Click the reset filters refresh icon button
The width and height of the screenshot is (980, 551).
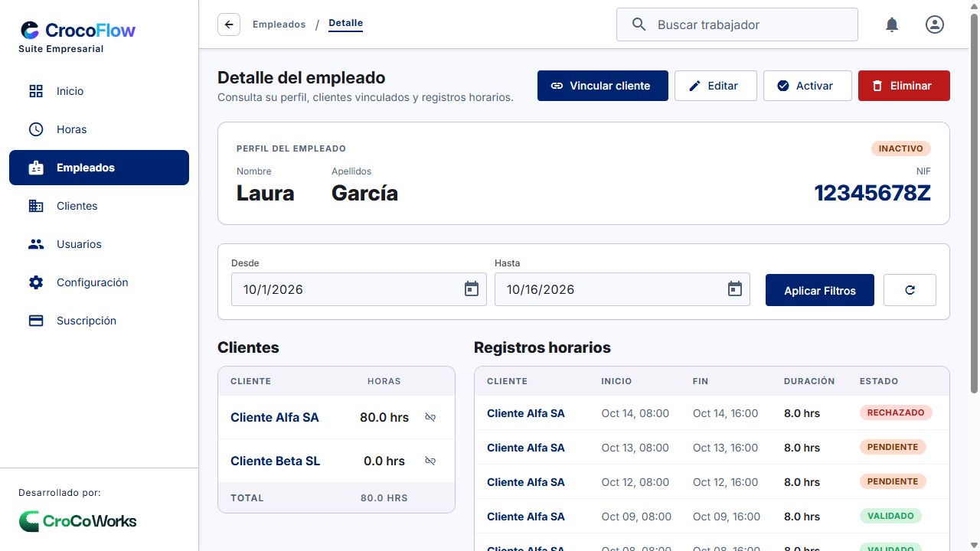coord(910,290)
